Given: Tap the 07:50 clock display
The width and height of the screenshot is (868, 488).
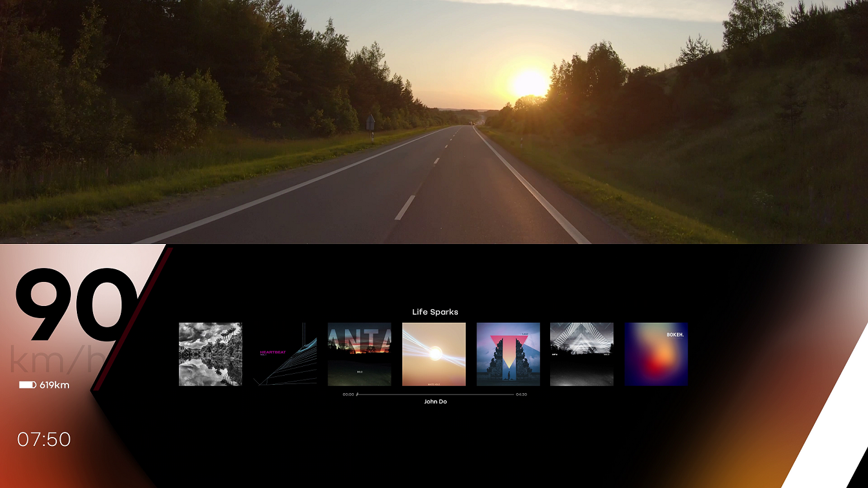Looking at the screenshot, I should (44, 440).
